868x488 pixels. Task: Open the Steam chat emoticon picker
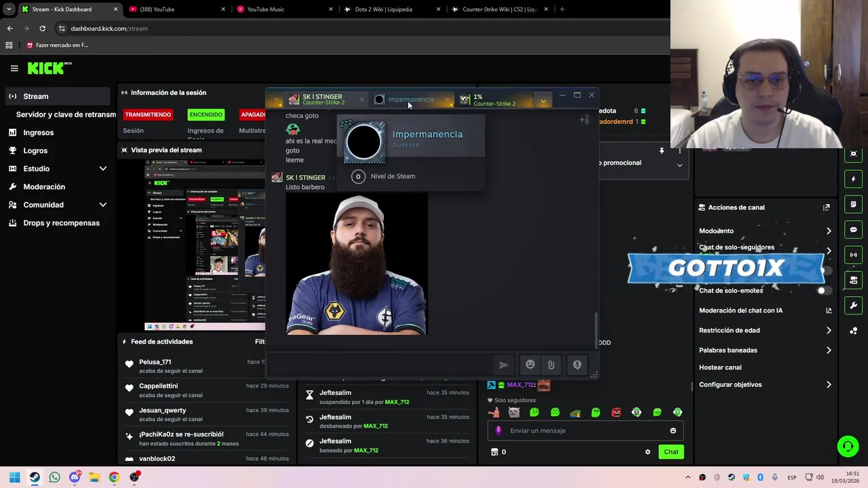click(530, 365)
